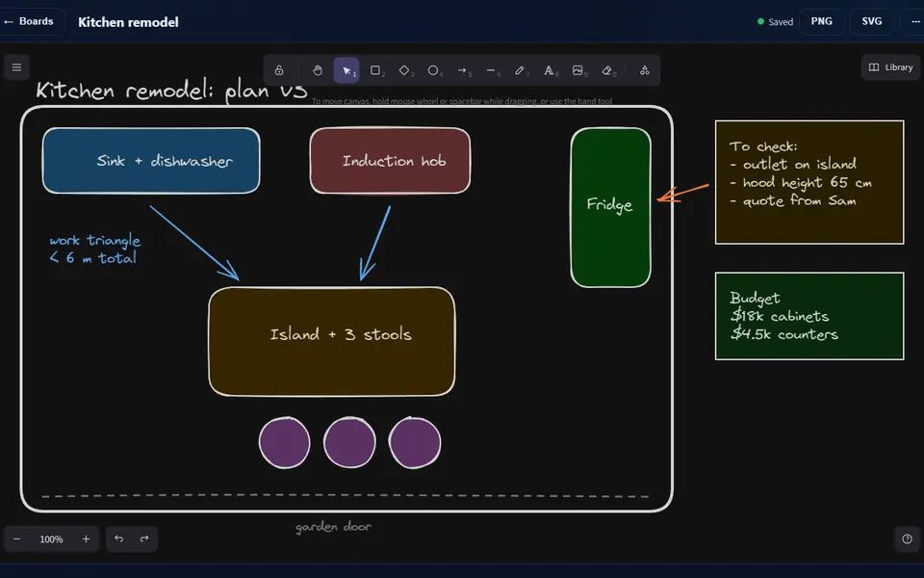Open the Library panel
Viewport: 924px width, 578px height.
click(x=890, y=67)
